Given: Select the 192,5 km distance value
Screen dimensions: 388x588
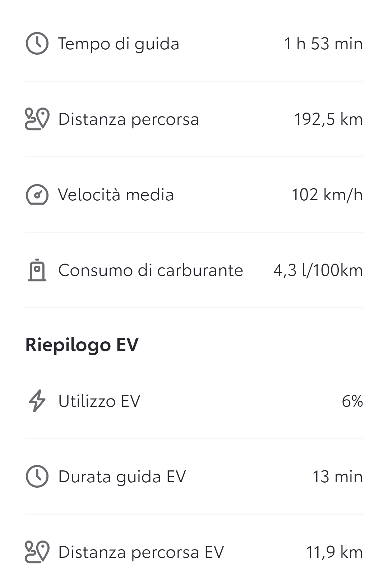Looking at the screenshot, I should click(x=328, y=119).
